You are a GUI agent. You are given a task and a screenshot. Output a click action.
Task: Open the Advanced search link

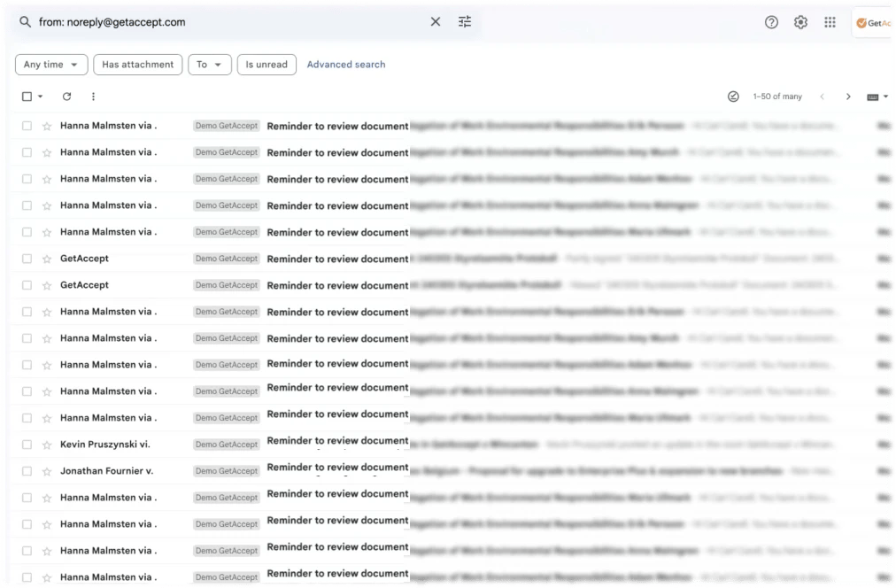(346, 65)
